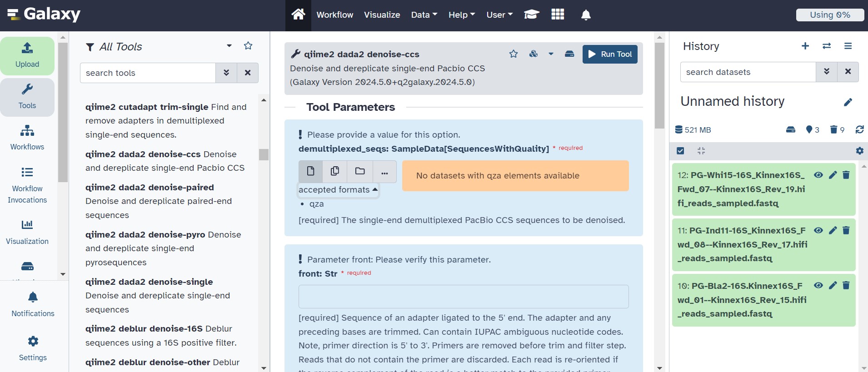Expand the All Tools panel dropdown

click(x=229, y=46)
